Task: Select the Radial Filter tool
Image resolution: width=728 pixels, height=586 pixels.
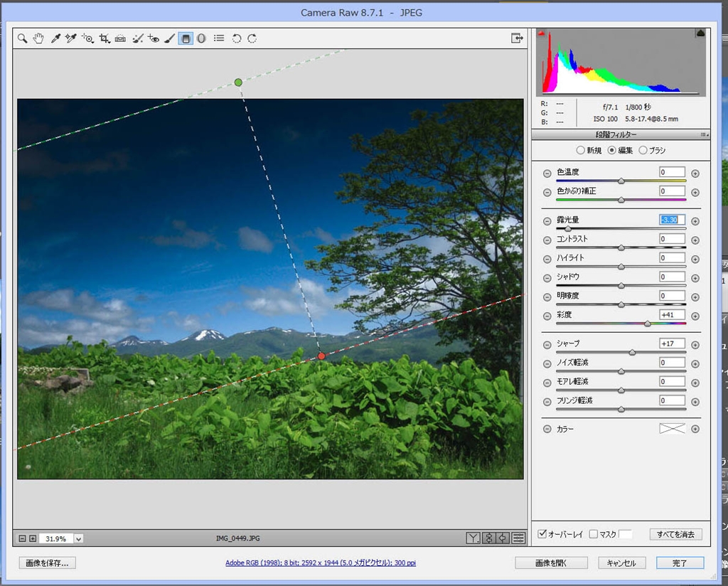Action: (202, 38)
